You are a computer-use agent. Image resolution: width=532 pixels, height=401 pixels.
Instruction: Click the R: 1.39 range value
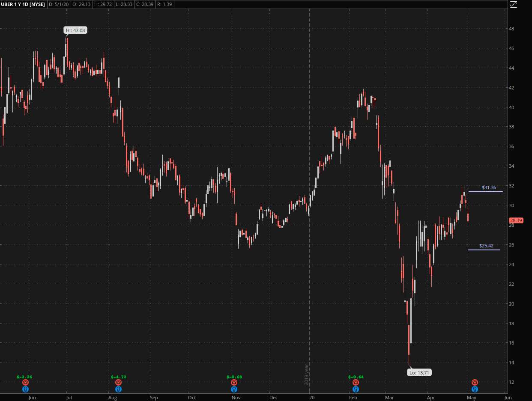coord(165,4)
